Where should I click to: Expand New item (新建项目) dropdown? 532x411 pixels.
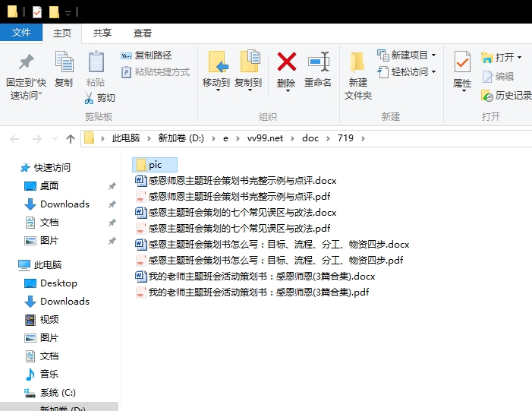[433, 55]
